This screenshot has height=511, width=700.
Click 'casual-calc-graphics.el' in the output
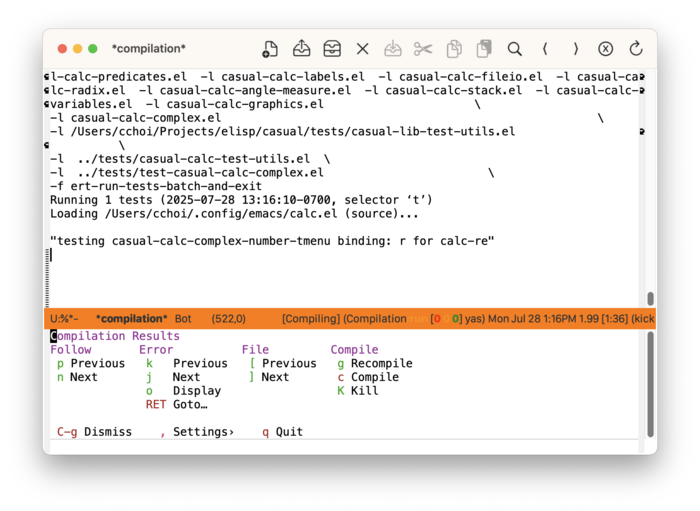tap(245, 104)
